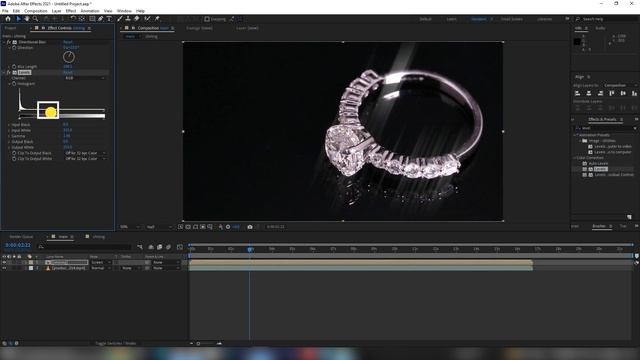Hide the top layer with eye icon
The height and width of the screenshot is (360, 640).
[x=4, y=262]
